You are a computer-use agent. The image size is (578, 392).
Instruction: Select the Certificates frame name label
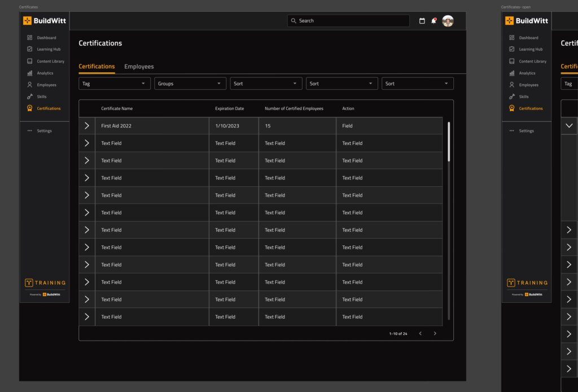pos(28,7)
